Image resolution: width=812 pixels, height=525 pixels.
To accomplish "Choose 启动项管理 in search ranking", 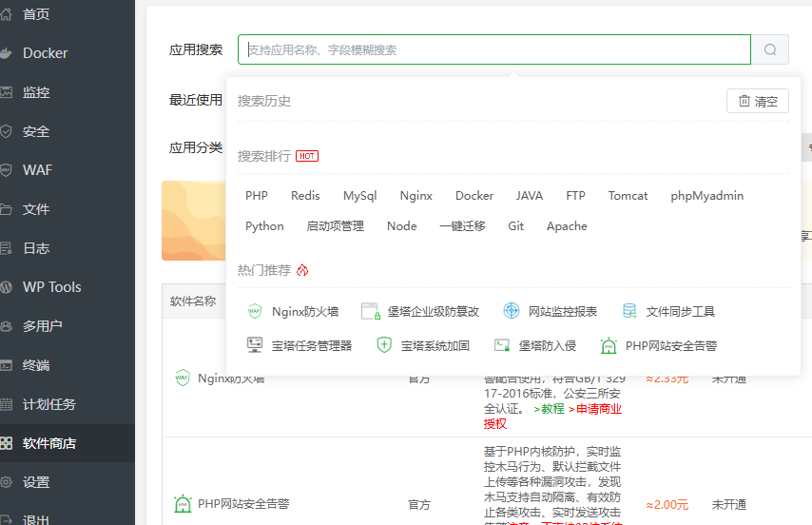I will pos(335,226).
